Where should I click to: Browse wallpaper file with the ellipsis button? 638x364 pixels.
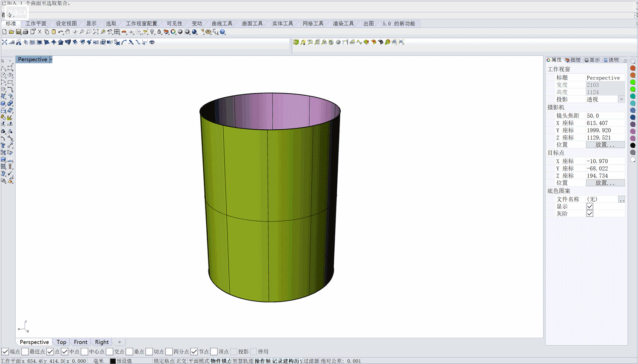click(621, 199)
